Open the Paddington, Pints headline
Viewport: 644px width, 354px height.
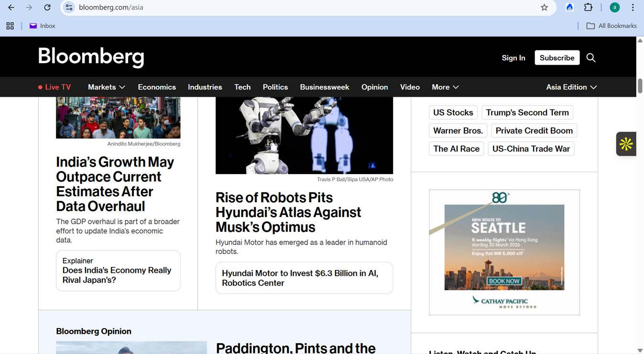(296, 348)
